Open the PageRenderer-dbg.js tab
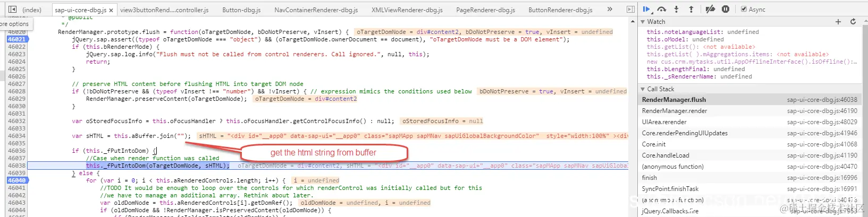Image resolution: width=868 pixels, height=217 pixels. [485, 10]
